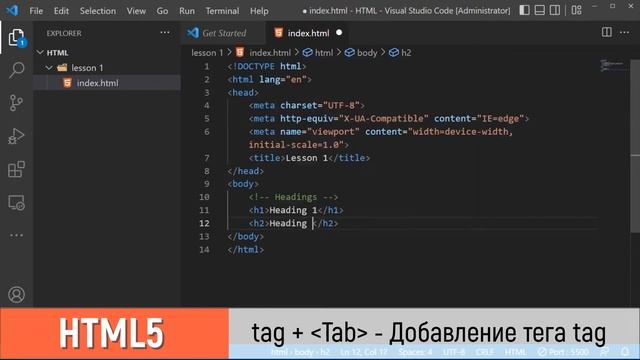640x360 pixels.
Task: Click the index.html file icon in Explorer
Action: click(x=67, y=83)
